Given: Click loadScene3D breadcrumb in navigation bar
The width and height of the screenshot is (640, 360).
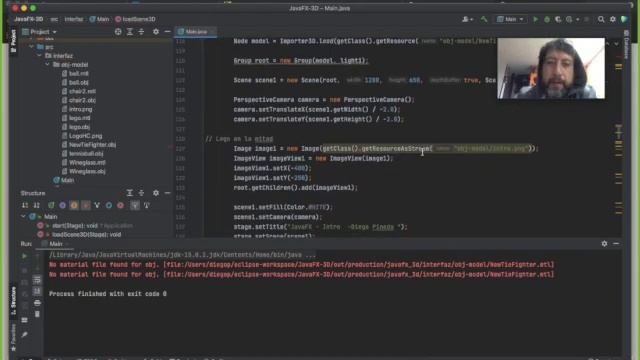Looking at the screenshot, I should (135, 19).
